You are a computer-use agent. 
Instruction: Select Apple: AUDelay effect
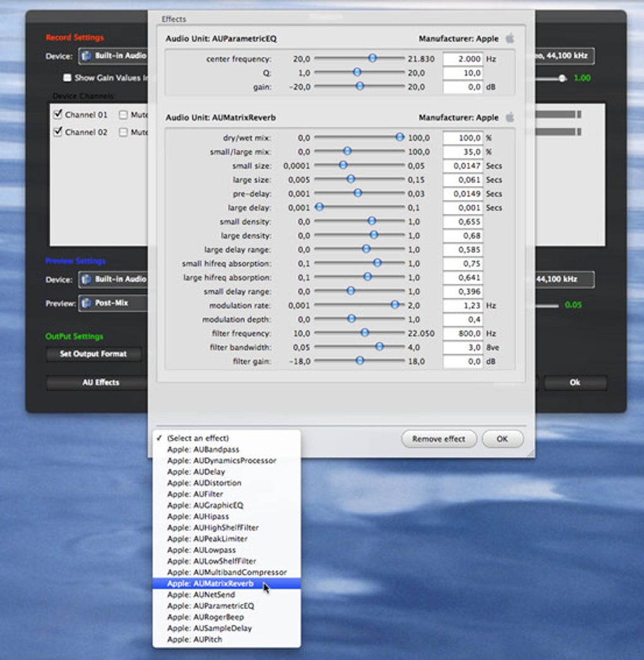[227, 471]
